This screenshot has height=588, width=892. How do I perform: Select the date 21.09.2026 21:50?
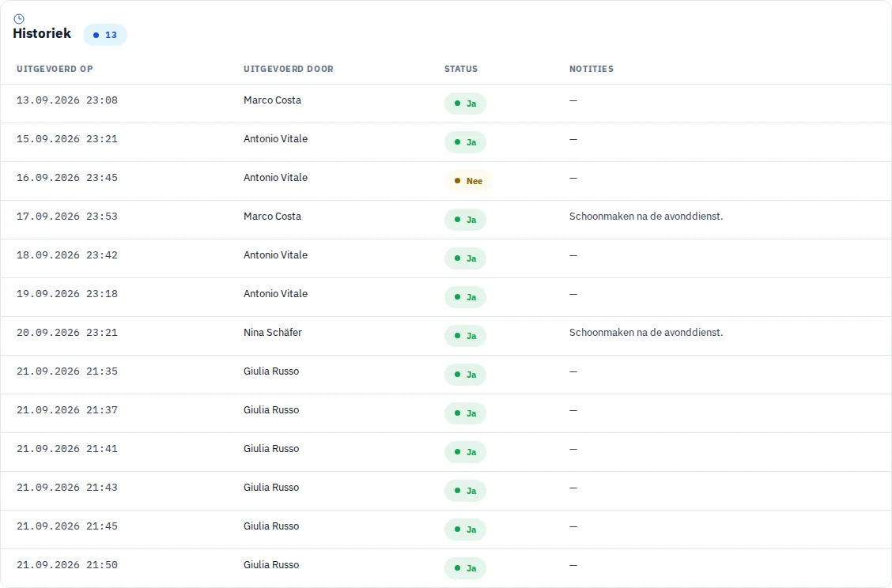click(67, 564)
